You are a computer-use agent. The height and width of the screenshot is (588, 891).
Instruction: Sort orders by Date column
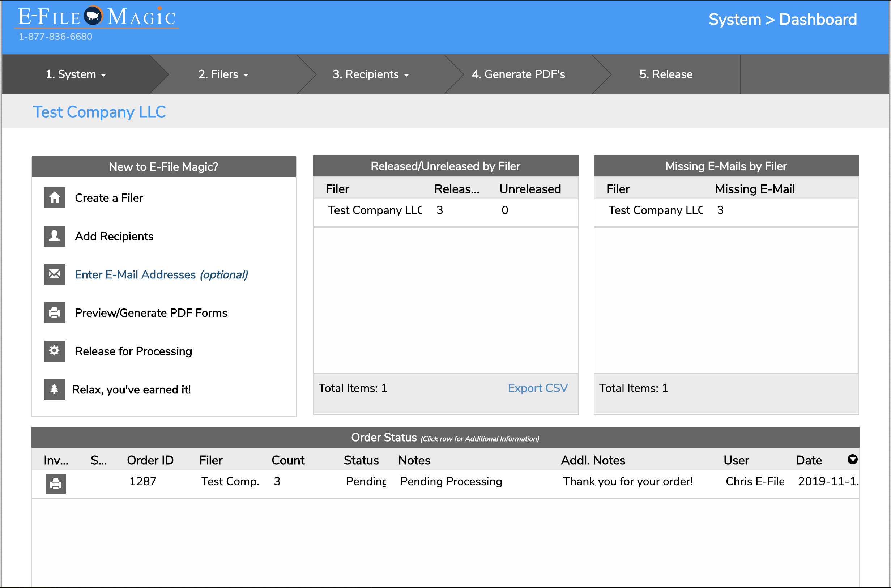809,460
